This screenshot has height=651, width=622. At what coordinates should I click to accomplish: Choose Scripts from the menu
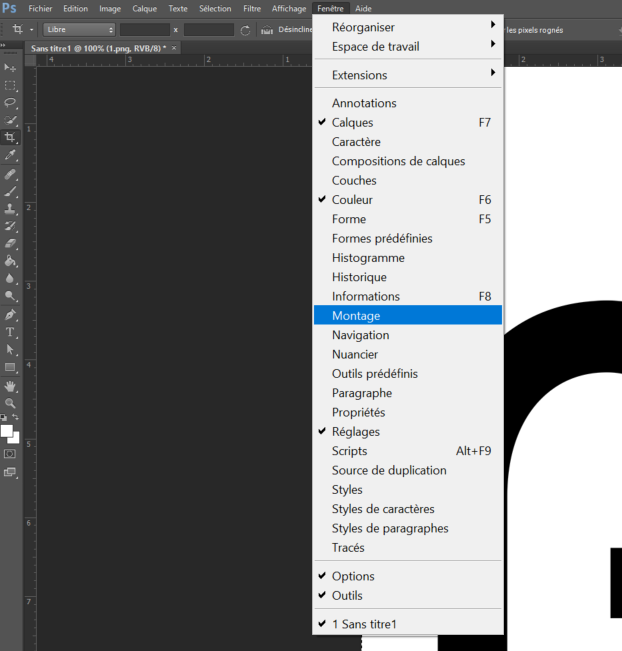pyautogui.click(x=408, y=451)
